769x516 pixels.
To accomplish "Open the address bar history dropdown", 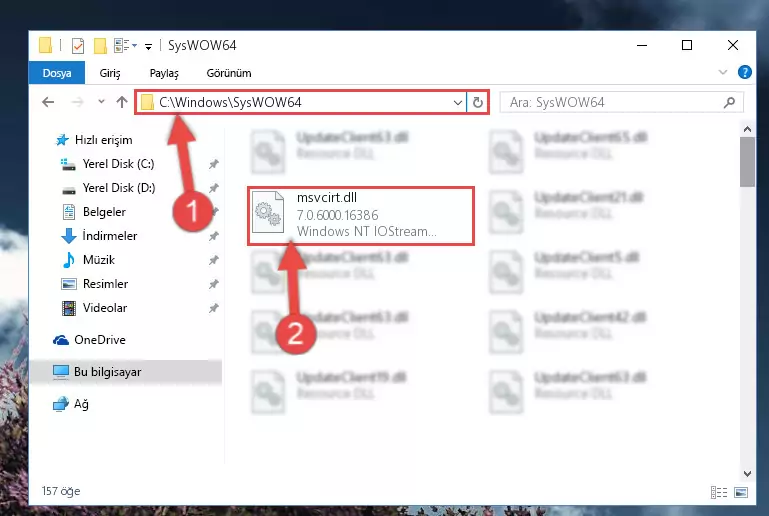I will click(x=458, y=103).
